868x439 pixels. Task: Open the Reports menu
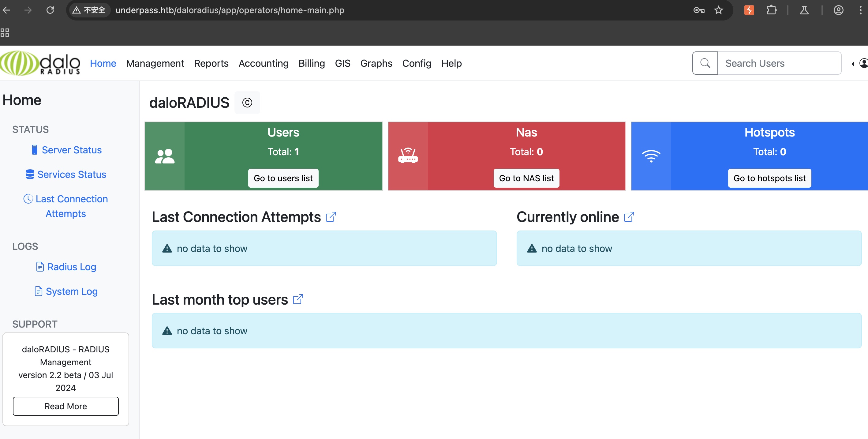pyautogui.click(x=211, y=63)
